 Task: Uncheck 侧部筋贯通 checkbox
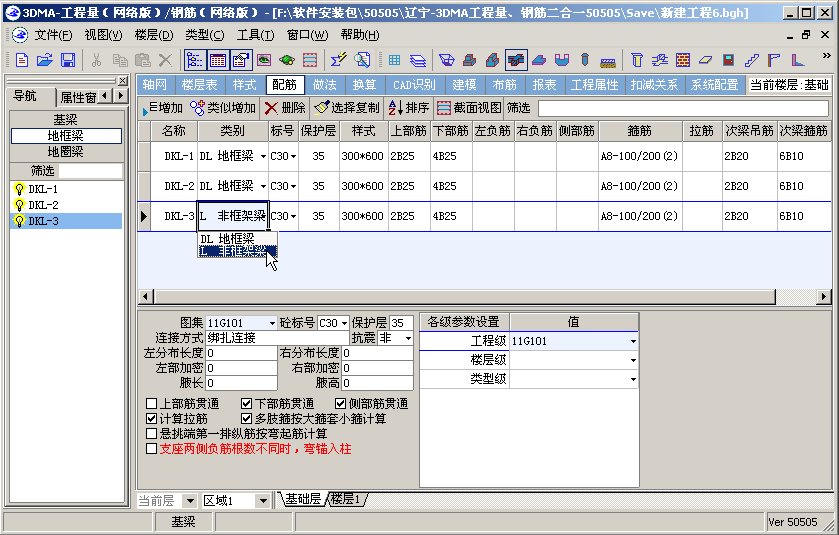pos(341,403)
